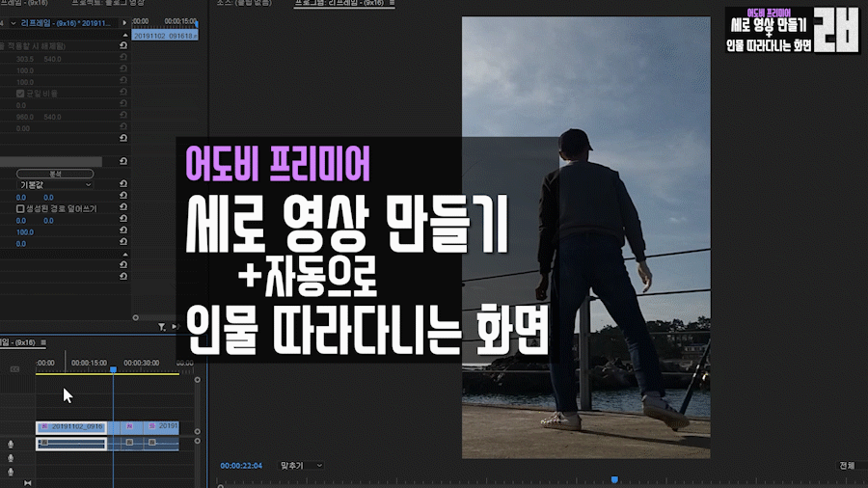Select the first audio clip under 20191102_0916
The image size is (868, 488).
pyautogui.click(x=71, y=444)
